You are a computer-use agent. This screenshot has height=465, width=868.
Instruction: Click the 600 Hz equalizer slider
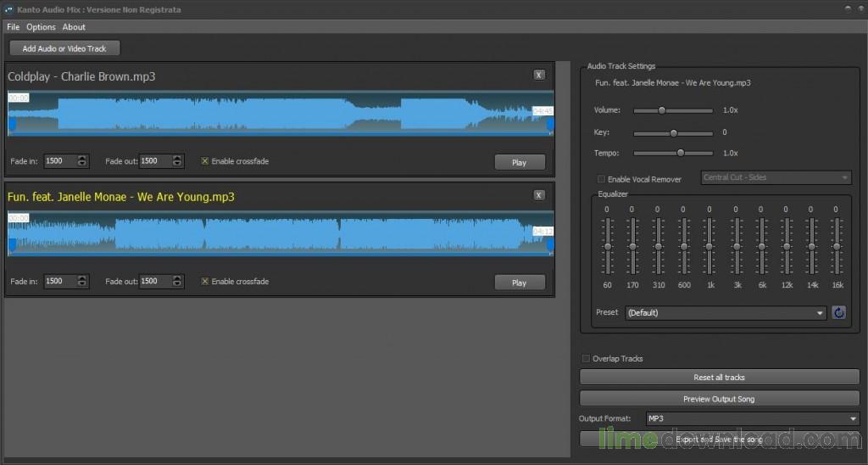pos(684,246)
